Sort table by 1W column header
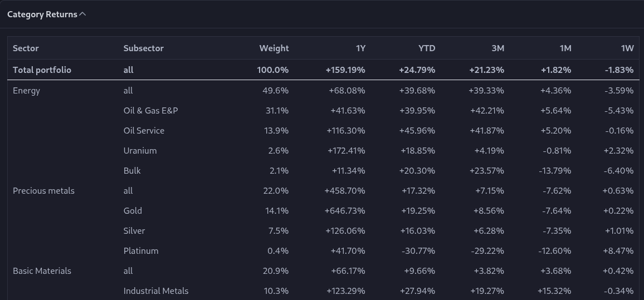The image size is (644, 300). (x=627, y=48)
